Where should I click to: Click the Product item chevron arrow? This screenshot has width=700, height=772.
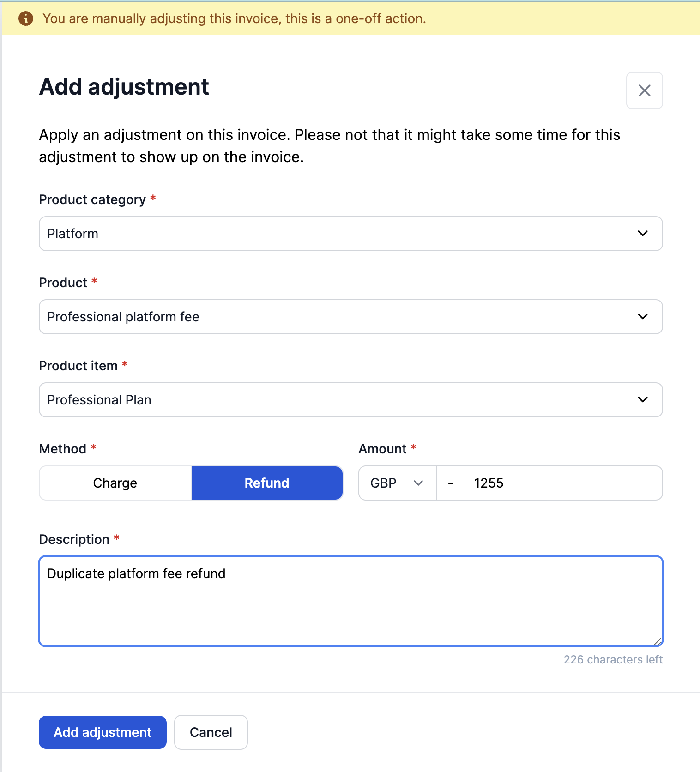pos(642,399)
